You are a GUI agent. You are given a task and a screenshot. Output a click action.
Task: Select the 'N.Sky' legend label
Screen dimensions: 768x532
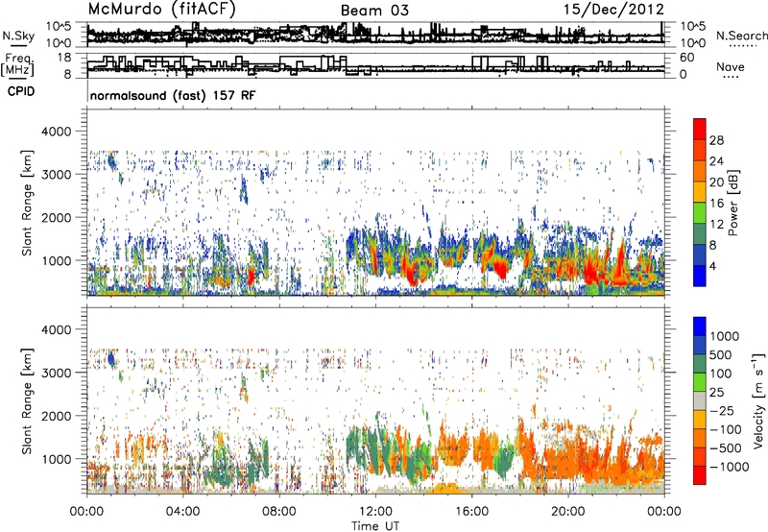pyautogui.click(x=18, y=36)
